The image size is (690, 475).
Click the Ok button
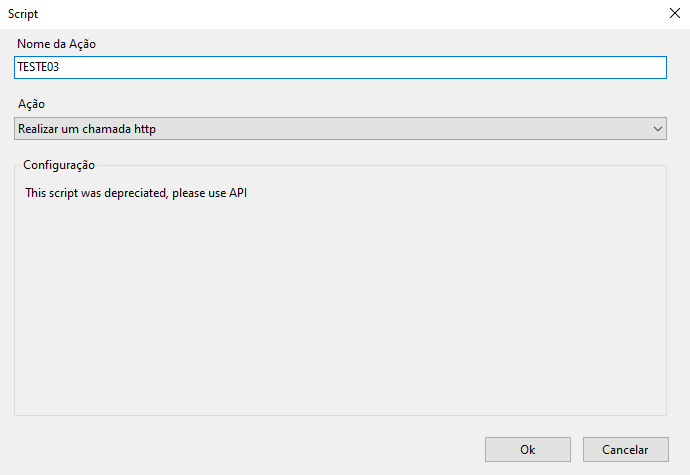tap(528, 449)
